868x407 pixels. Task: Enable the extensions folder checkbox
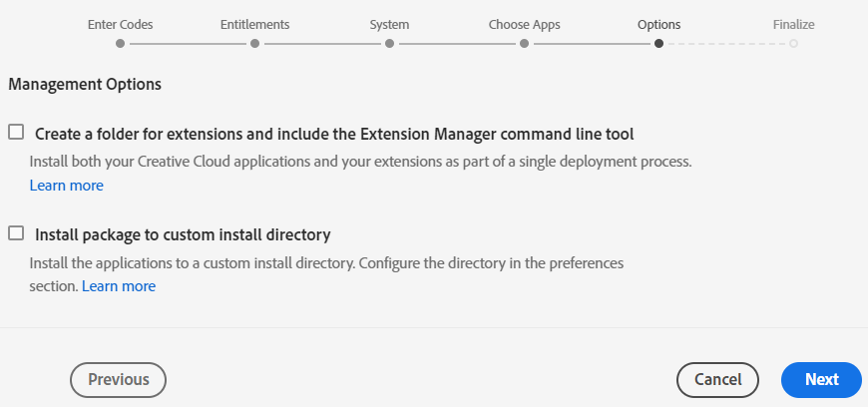[x=16, y=132]
